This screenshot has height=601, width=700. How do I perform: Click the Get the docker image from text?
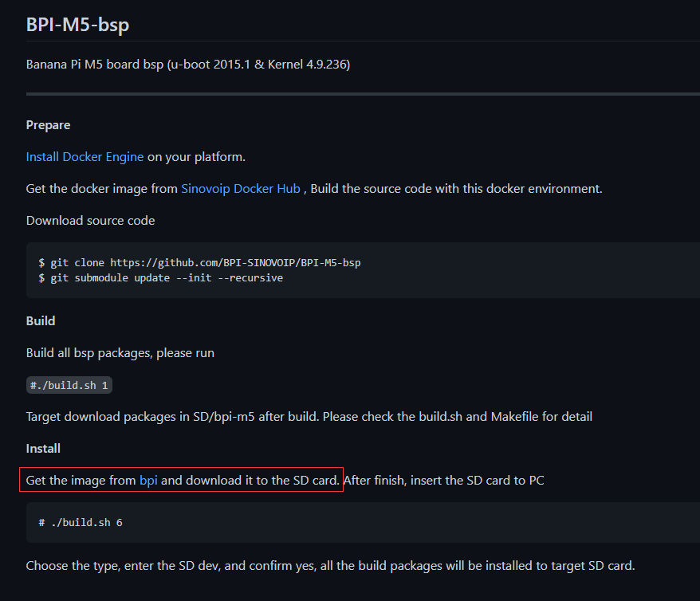[x=102, y=189]
